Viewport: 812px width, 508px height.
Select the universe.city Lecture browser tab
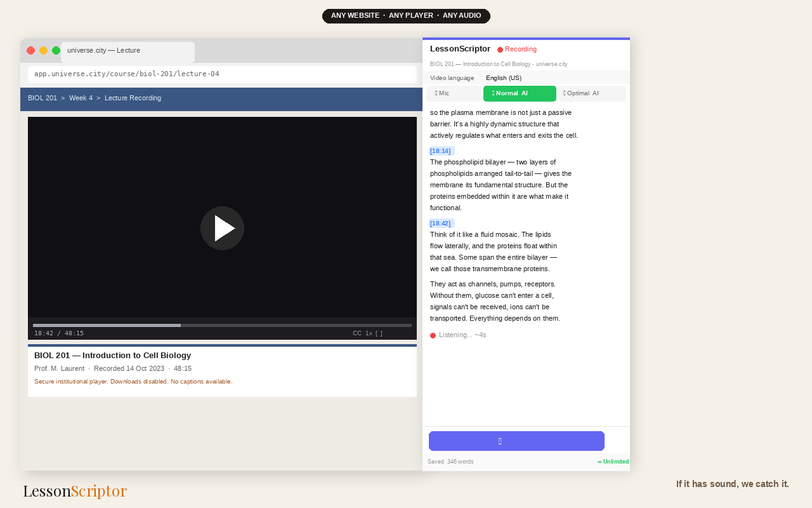pos(128,52)
